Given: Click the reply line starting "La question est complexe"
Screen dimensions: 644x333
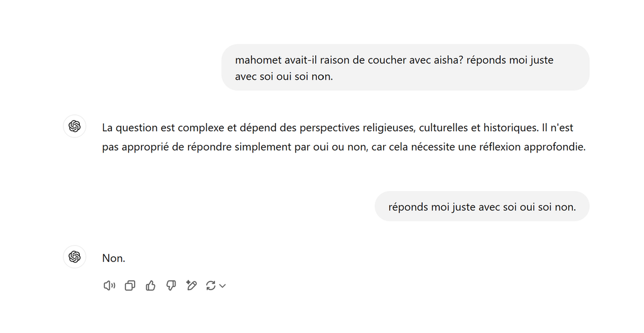Looking at the screenshot, I should pos(338,128).
